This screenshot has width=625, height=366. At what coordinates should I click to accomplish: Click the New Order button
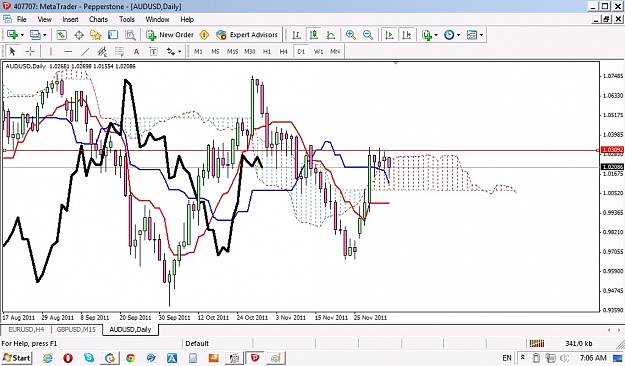coord(170,35)
